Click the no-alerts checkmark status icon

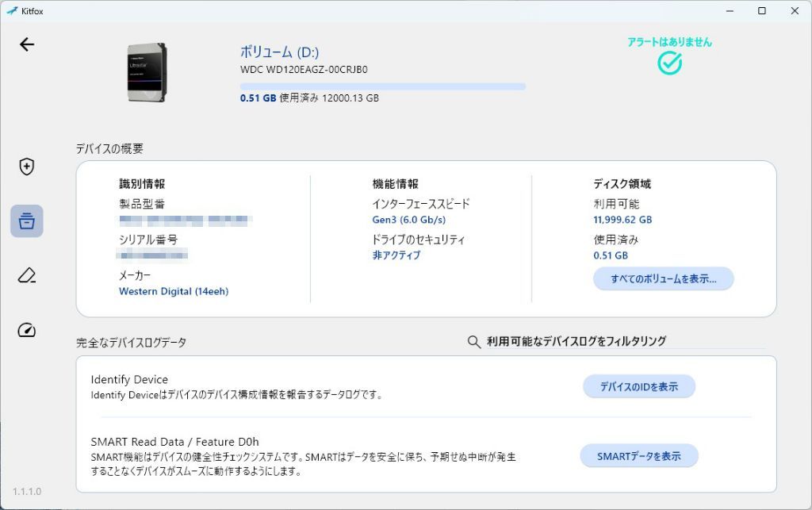[669, 63]
